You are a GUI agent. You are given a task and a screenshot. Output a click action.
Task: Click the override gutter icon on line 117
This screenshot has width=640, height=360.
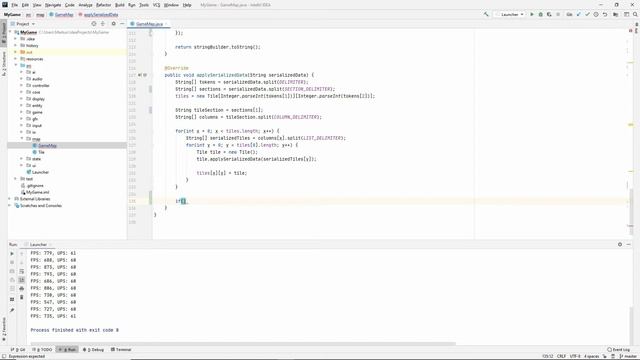(x=140, y=75)
